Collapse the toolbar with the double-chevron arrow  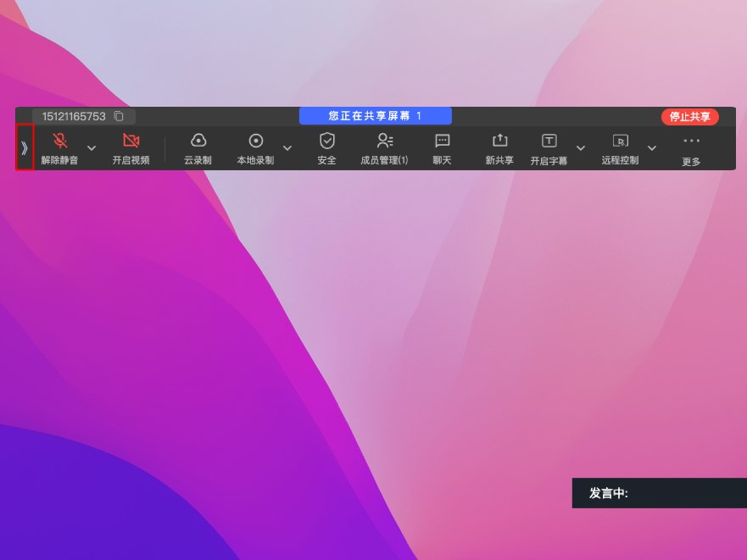click(x=25, y=148)
